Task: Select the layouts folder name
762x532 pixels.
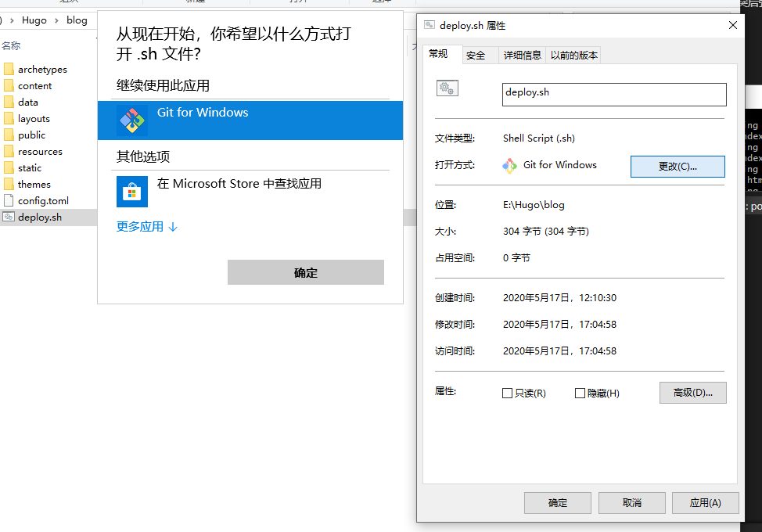Action: click(x=34, y=119)
